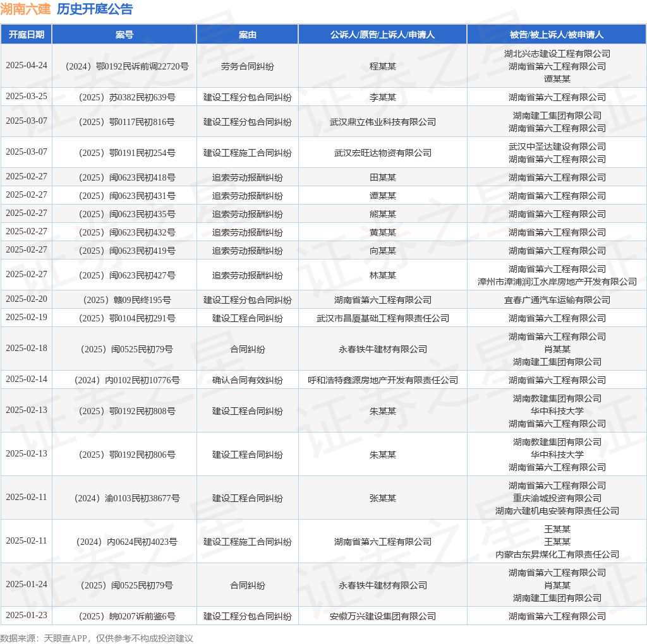The image size is (647, 644).
Task: Click the 被告/被上诉人/被申请人 column header
Action: pyautogui.click(x=557, y=35)
